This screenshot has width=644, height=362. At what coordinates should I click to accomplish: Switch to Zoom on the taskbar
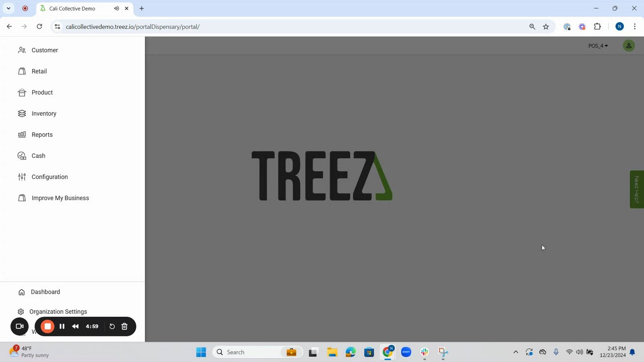click(x=406, y=352)
